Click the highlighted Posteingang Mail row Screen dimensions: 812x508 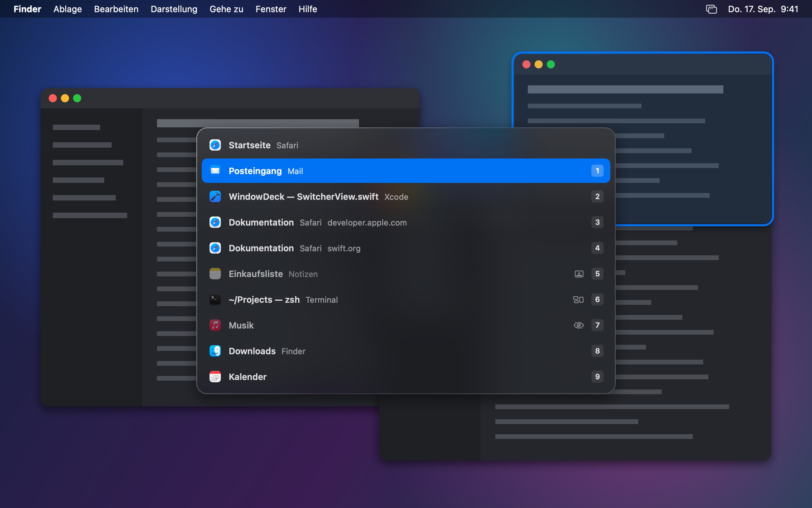click(x=406, y=171)
